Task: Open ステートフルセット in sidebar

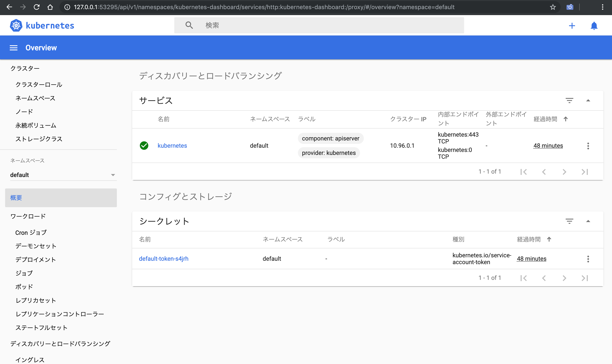Action: [x=41, y=328]
